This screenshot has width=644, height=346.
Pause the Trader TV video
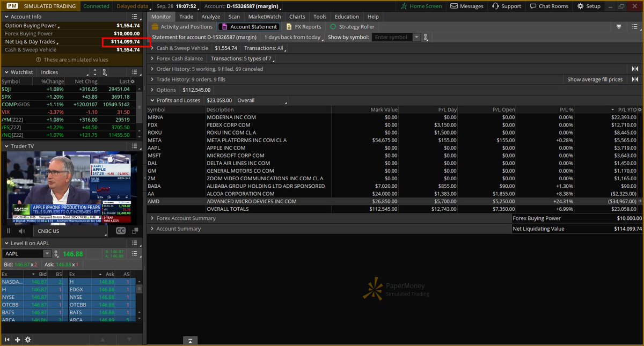(8, 231)
